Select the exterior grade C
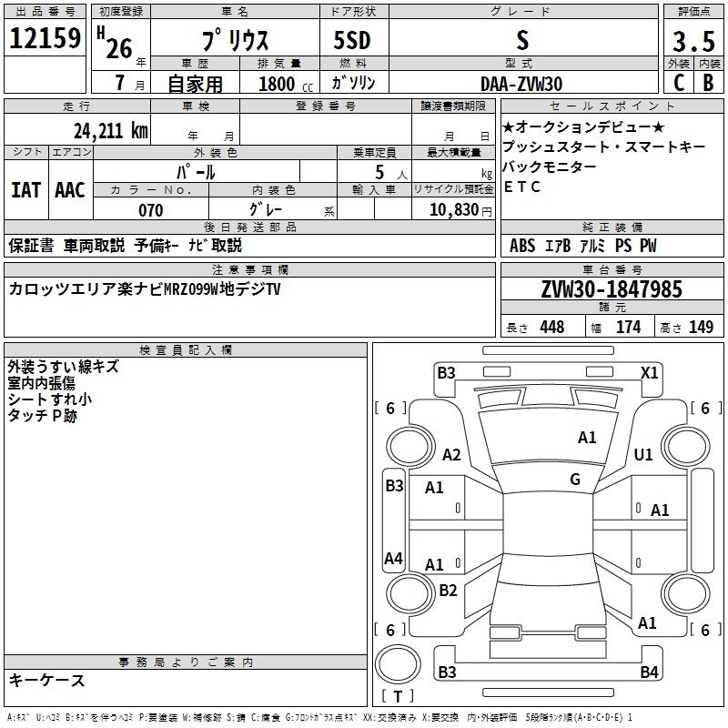The image size is (728, 728). point(679,83)
